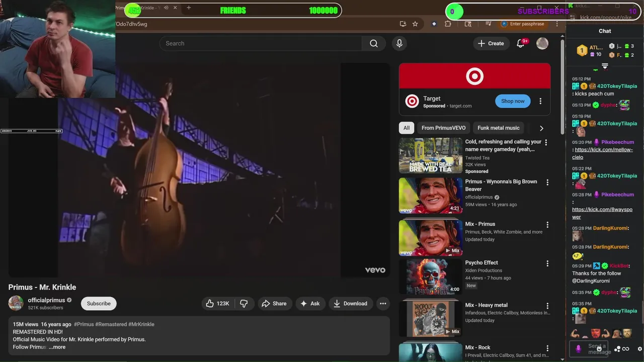Click the Share button
The image size is (644, 362).
point(274,303)
